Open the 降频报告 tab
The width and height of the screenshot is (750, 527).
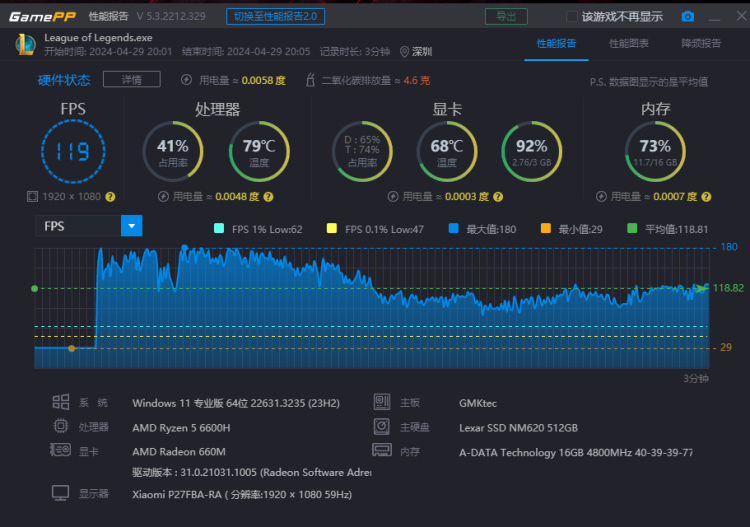pyautogui.click(x=701, y=44)
